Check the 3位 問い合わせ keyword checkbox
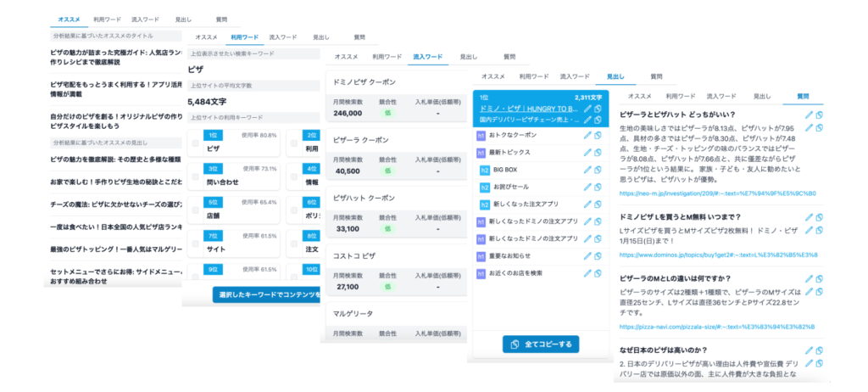The image size is (868, 392). [x=195, y=176]
